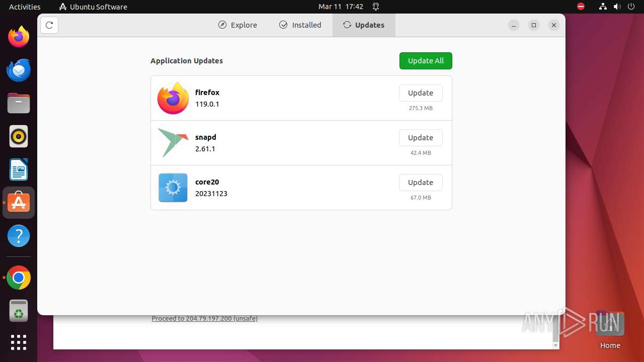This screenshot has width=644, height=362.
Task: Click the Update All button
Action: coord(426,61)
